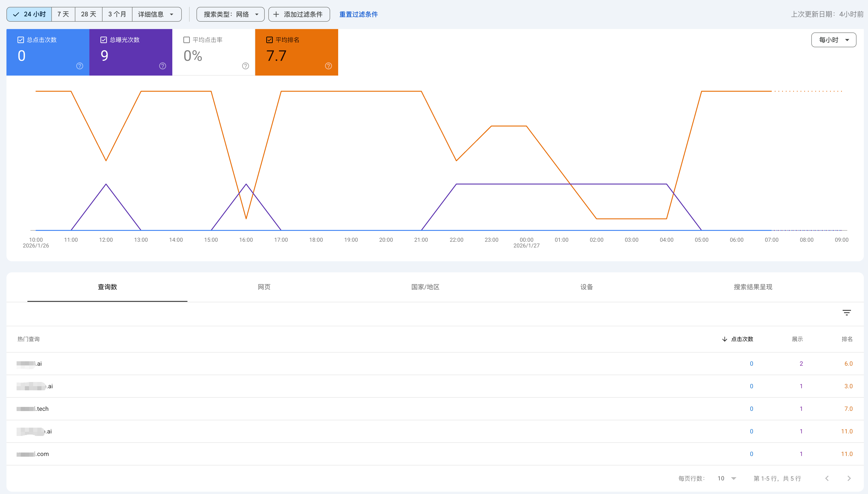Viewport: 868px width, 494px height.
Task: Click the 重置过滤条件 link
Action: (x=358, y=14)
